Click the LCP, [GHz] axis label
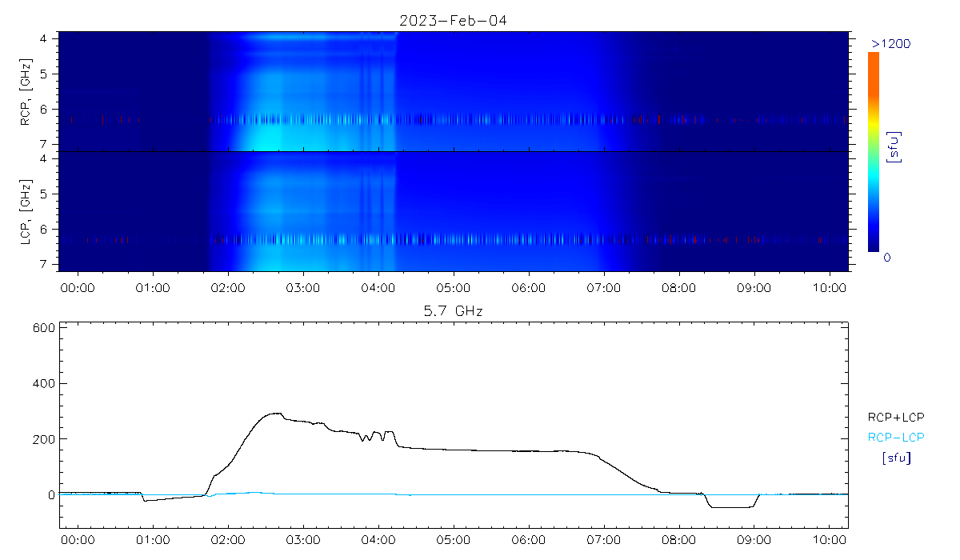Image resolution: width=960 pixels, height=560 pixels. coord(26,211)
